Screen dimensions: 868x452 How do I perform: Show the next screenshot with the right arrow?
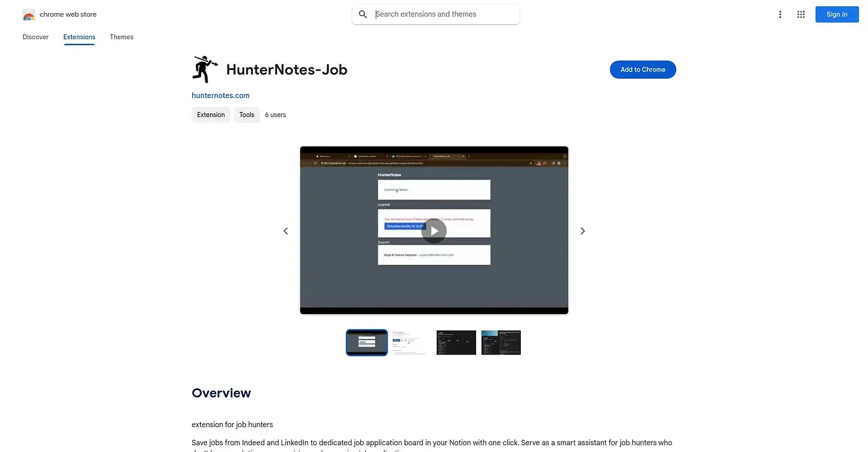tap(582, 231)
